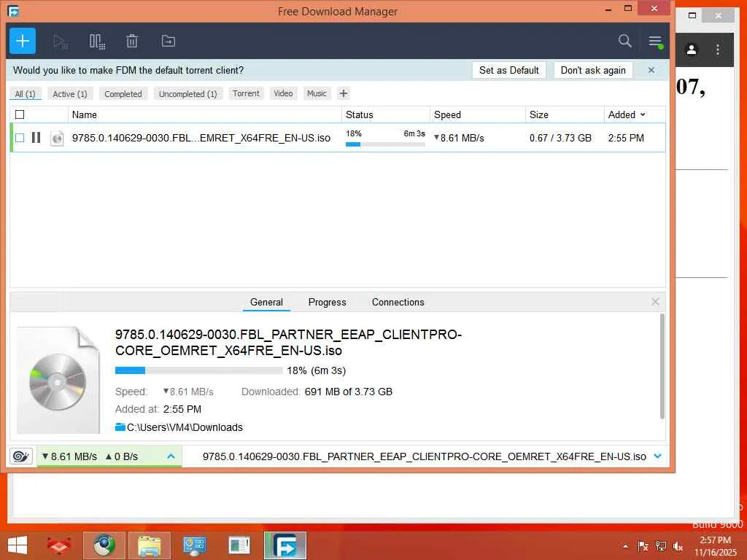Show All (1) downloads filter
The height and width of the screenshot is (560, 747).
pyautogui.click(x=26, y=94)
